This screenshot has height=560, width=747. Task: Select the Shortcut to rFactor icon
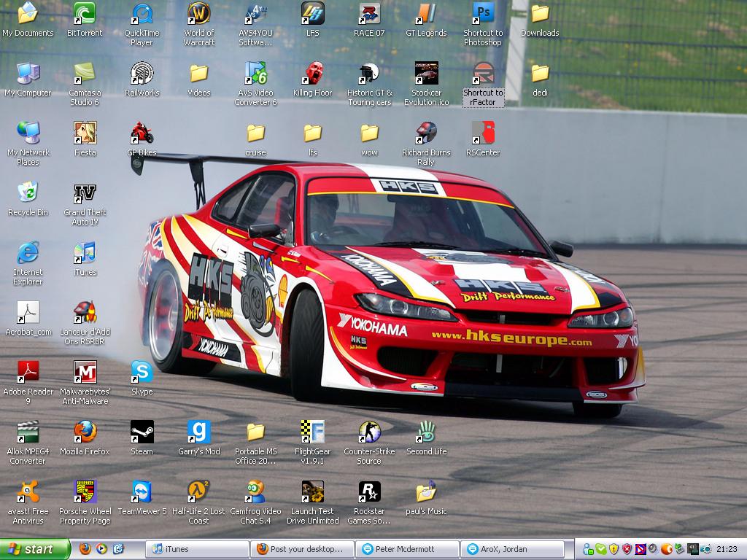[x=483, y=74]
